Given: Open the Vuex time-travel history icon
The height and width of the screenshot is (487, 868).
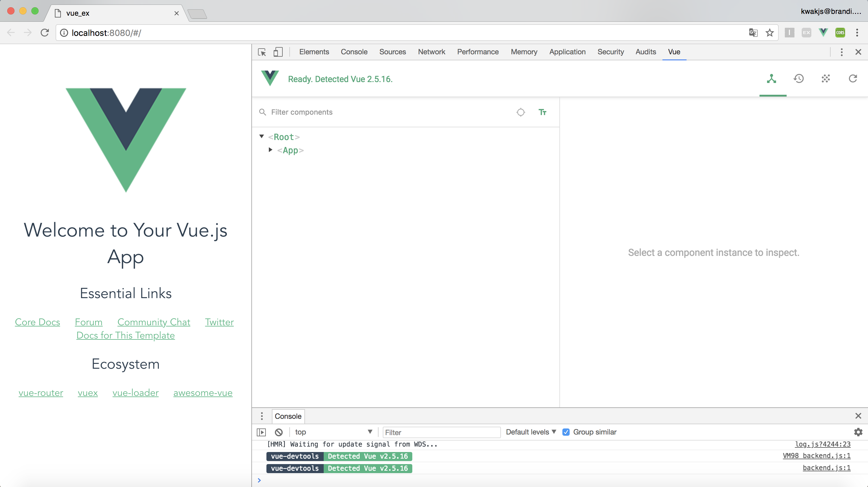Looking at the screenshot, I should point(799,79).
